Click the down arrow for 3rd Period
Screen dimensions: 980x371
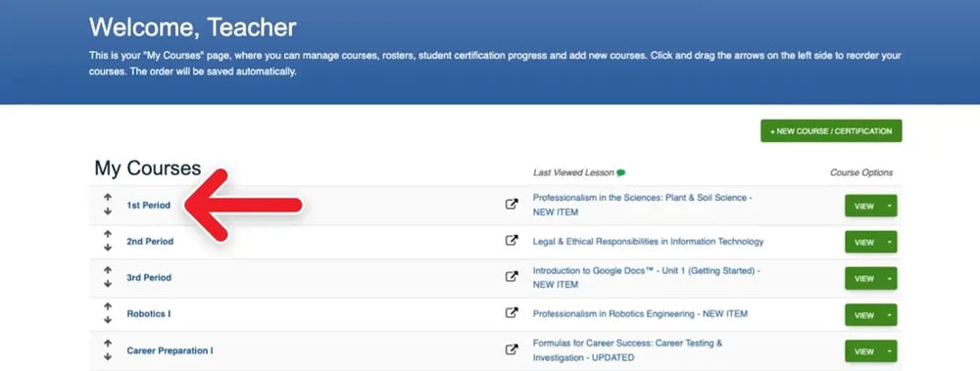108,284
